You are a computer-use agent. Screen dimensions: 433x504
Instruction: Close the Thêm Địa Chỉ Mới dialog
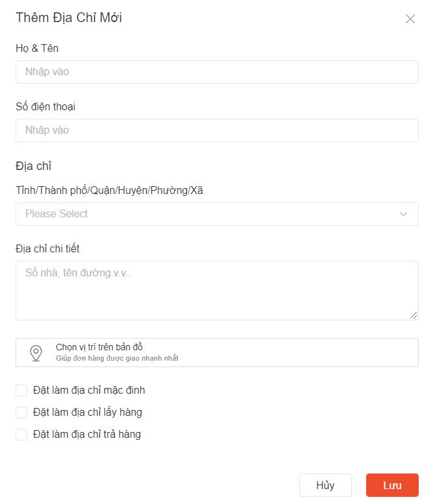410,19
